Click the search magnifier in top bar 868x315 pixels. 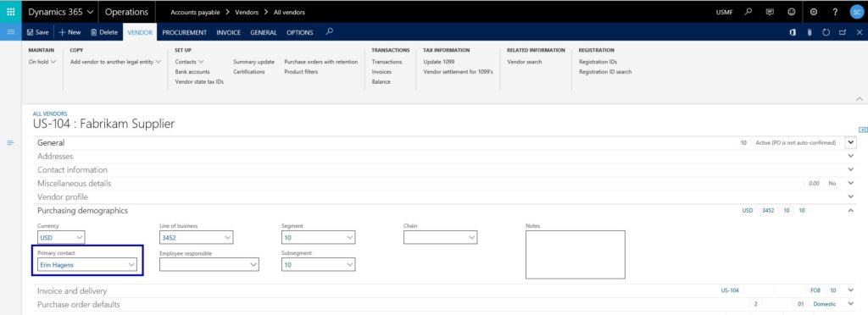pos(748,12)
